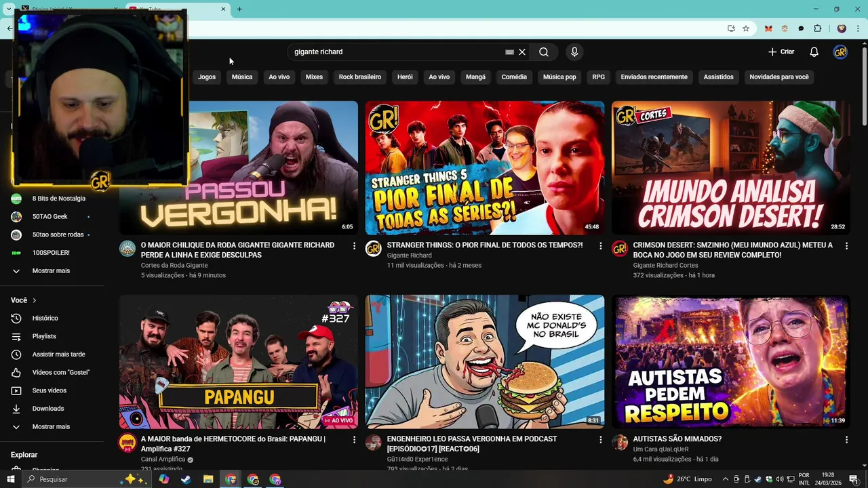Click the search magnifier button
Screen dimensions: 868x488
(544, 52)
